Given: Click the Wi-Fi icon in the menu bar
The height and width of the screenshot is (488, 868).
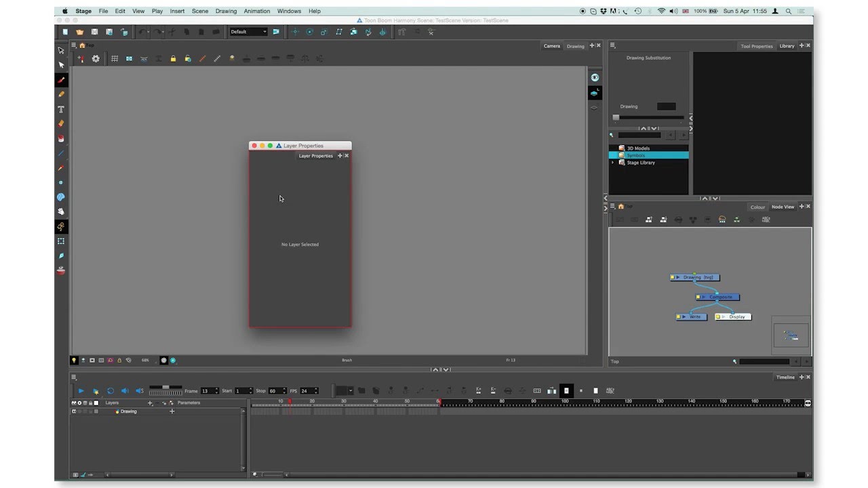Looking at the screenshot, I should click(661, 12).
